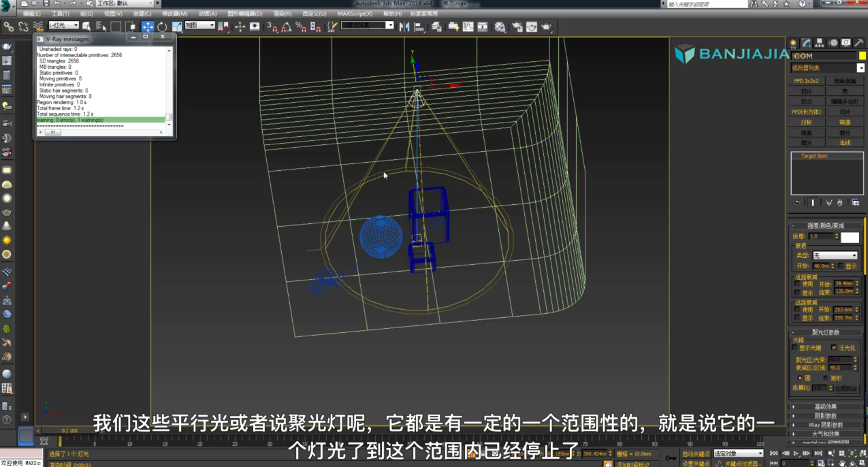The height and width of the screenshot is (467, 868).
Task: Select Target Spot in modifier stack
Action: [x=814, y=156]
